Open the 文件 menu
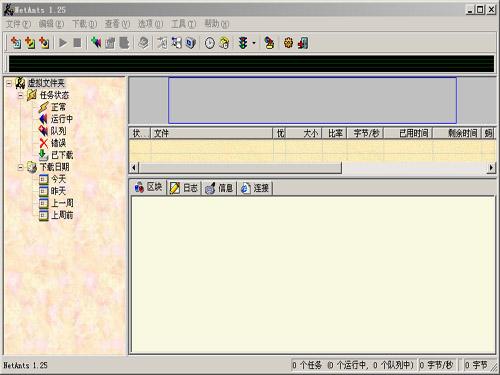This screenshot has width=500, height=375. click(x=18, y=24)
